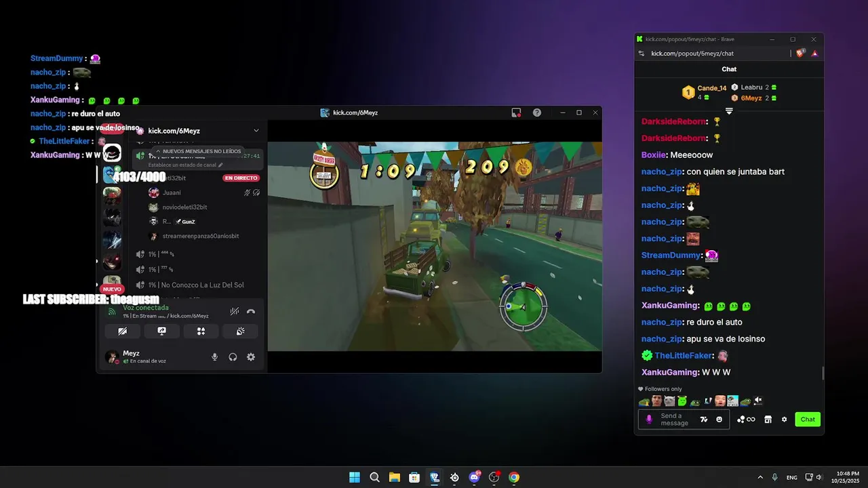The image size is (868, 488).
Task: Open Discord activities button
Action: [x=201, y=331]
